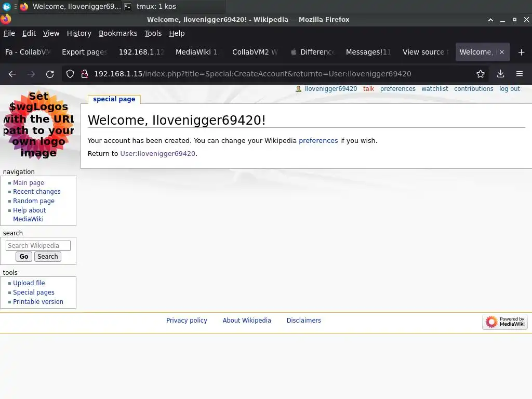The image size is (532, 399).
Task: Click the Firefox icon in the title bar
Action: 6,19
